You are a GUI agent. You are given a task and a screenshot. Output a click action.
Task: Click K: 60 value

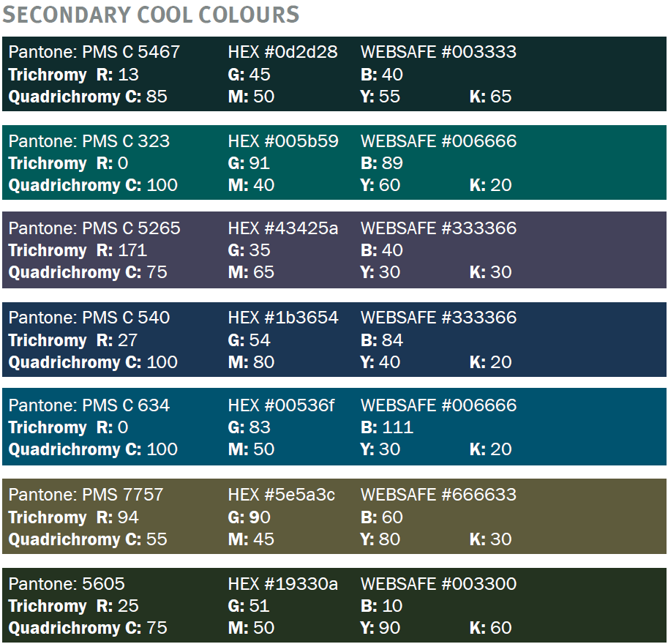[x=490, y=628]
